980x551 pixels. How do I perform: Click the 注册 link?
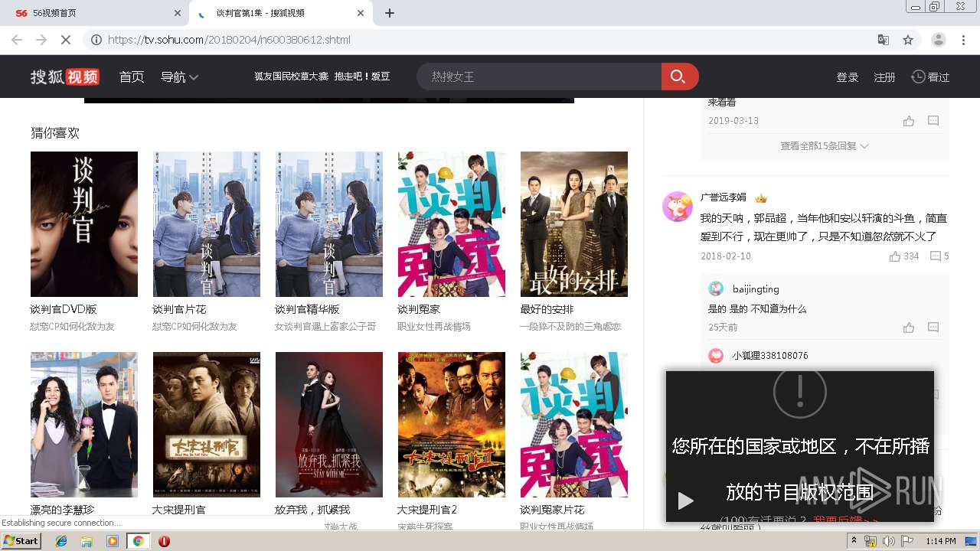(885, 77)
